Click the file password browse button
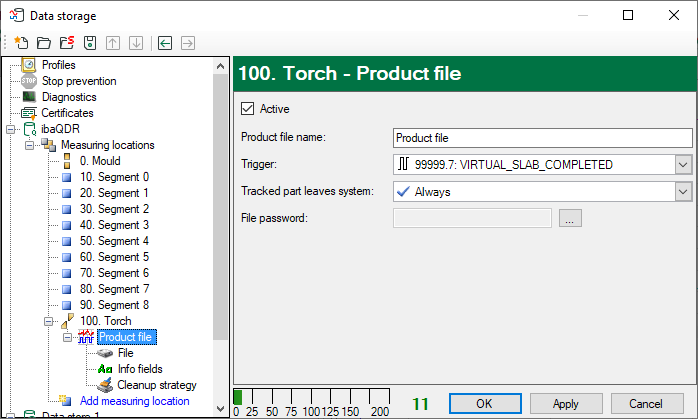This screenshot has height=419, width=698. click(x=570, y=218)
